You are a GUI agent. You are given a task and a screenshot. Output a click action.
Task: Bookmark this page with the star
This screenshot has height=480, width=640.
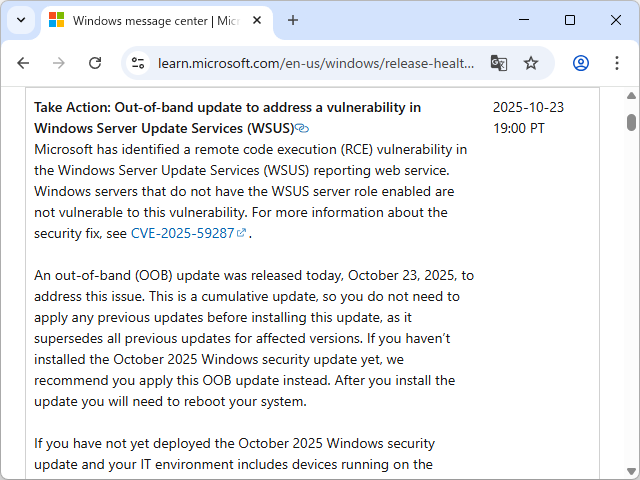pyautogui.click(x=531, y=63)
